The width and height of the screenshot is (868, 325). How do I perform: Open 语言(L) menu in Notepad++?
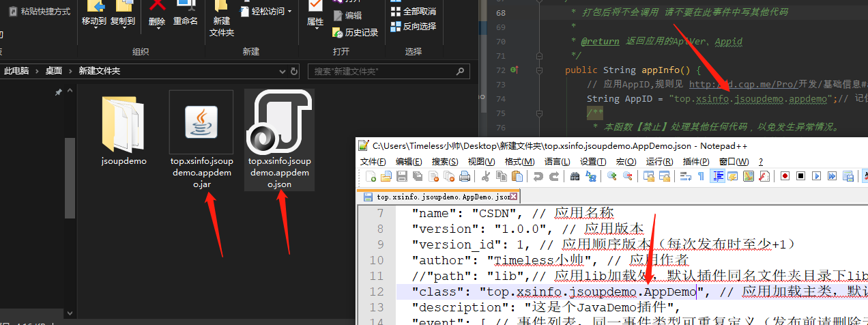(x=557, y=162)
